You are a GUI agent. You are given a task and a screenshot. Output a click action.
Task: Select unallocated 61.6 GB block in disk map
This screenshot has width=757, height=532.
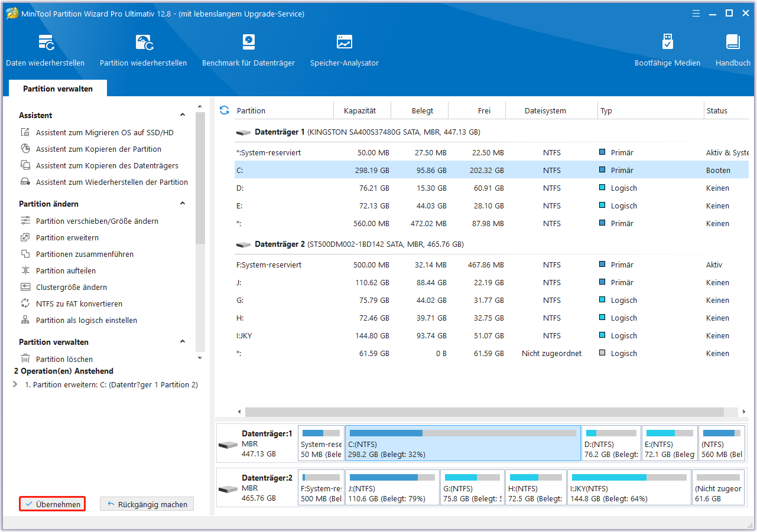pos(719,488)
